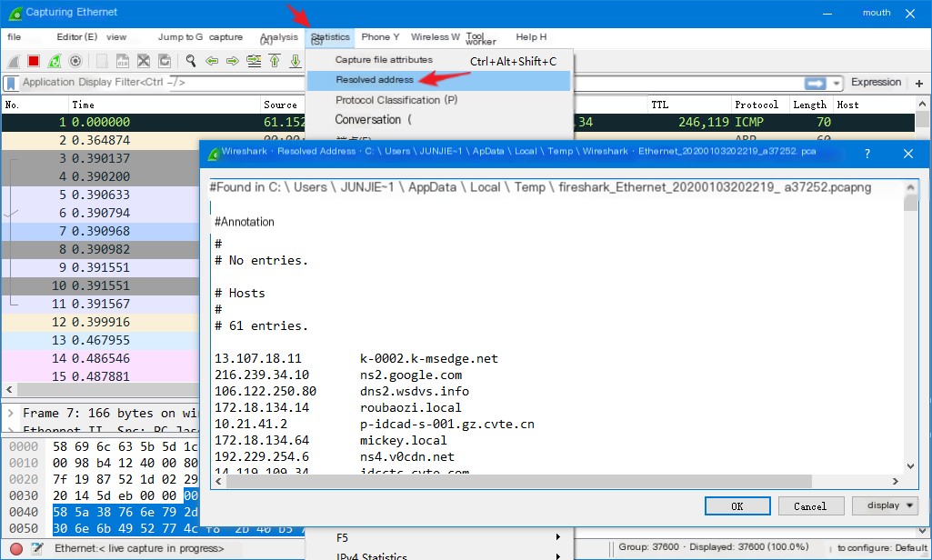Open capture file comment pencil icon
Viewport: 932px width, 560px height.
pos(37,549)
